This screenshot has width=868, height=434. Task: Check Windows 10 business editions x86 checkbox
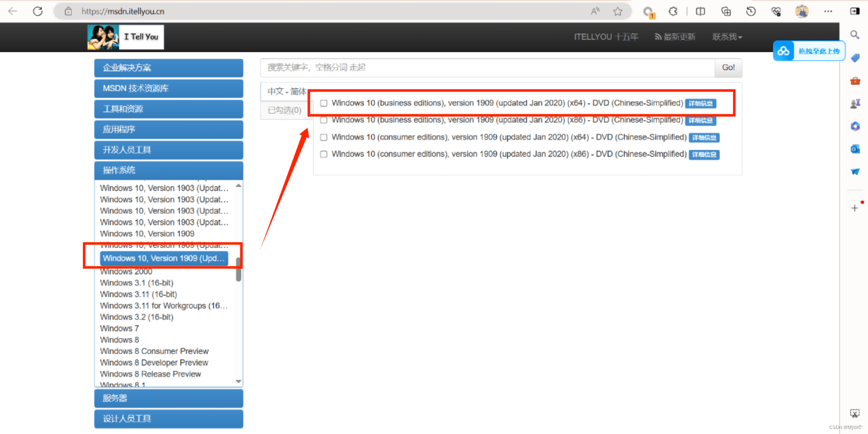coord(323,120)
